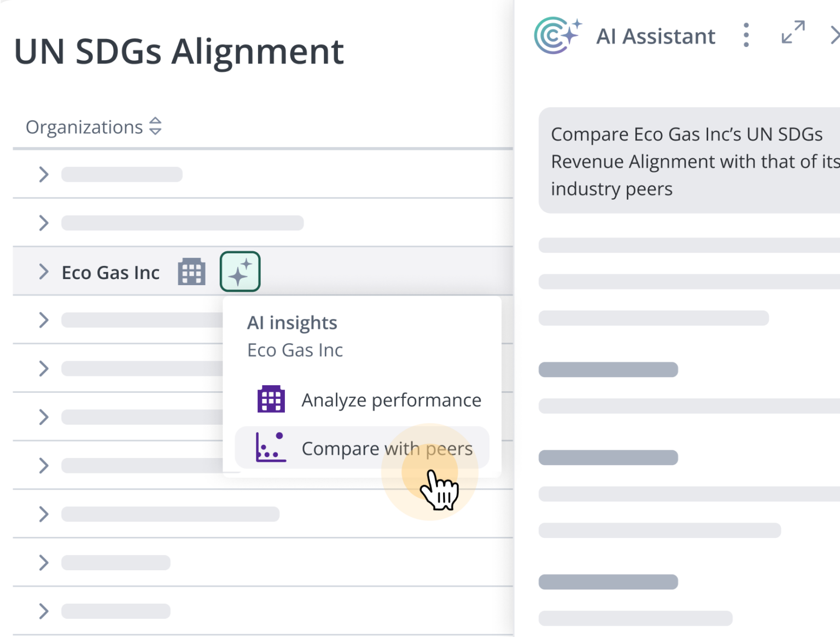Expand the AI Assistant panel to full size
The image size is (840, 637).
click(793, 32)
